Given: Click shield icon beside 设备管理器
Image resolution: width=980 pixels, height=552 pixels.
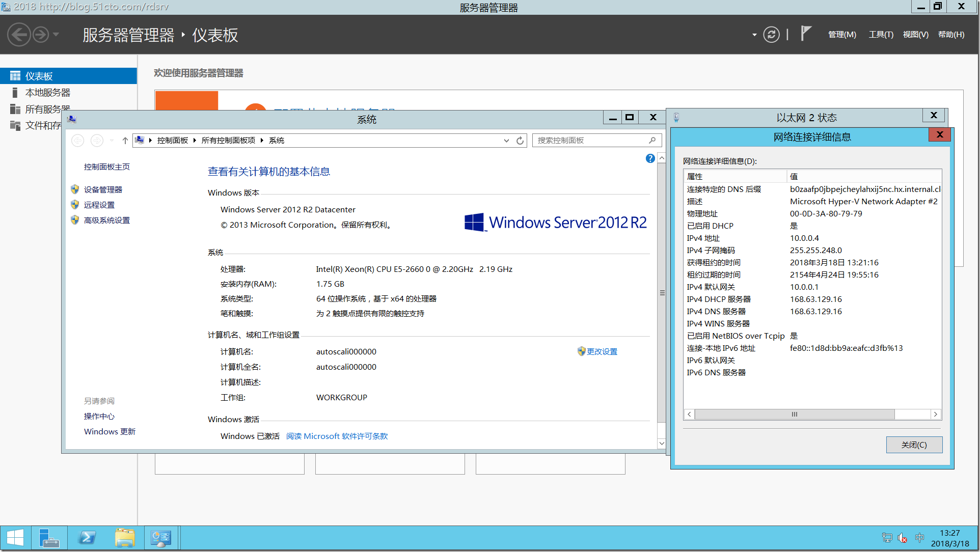Looking at the screenshot, I should [75, 189].
